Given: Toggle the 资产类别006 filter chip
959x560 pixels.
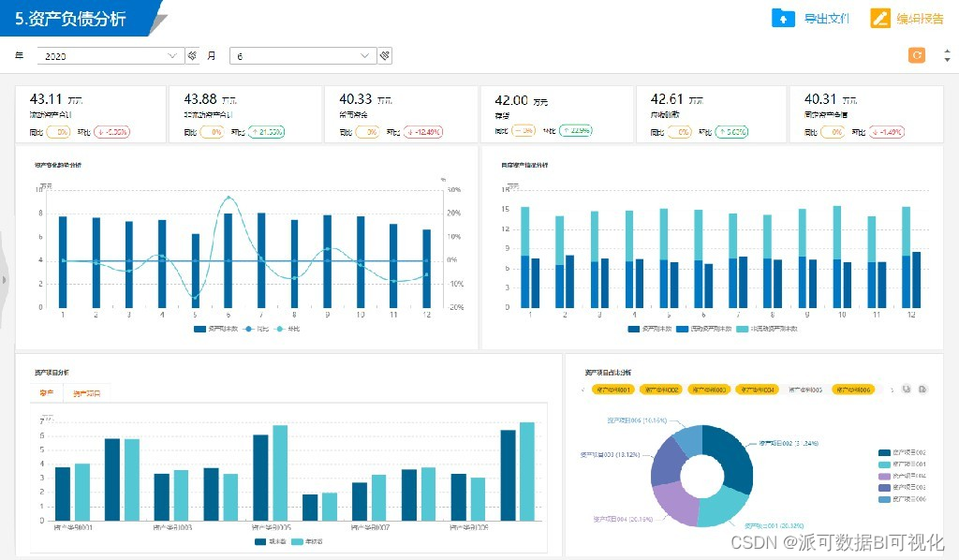Looking at the screenshot, I should coord(853,390).
